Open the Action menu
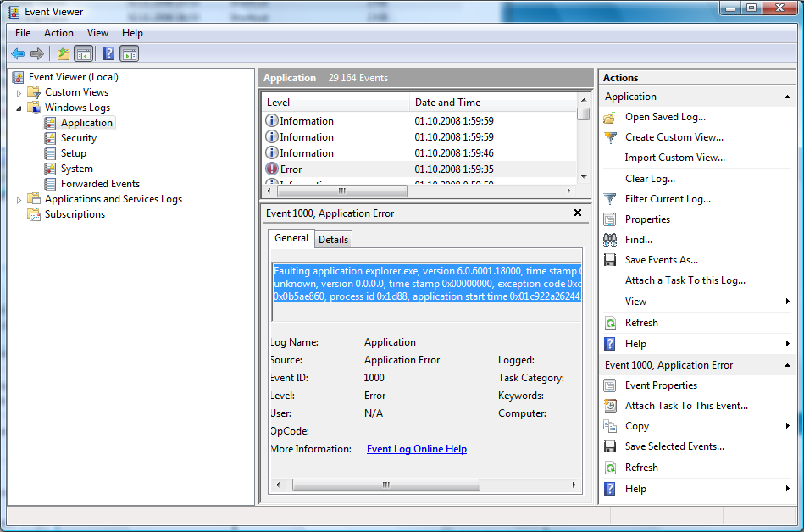 58,33
